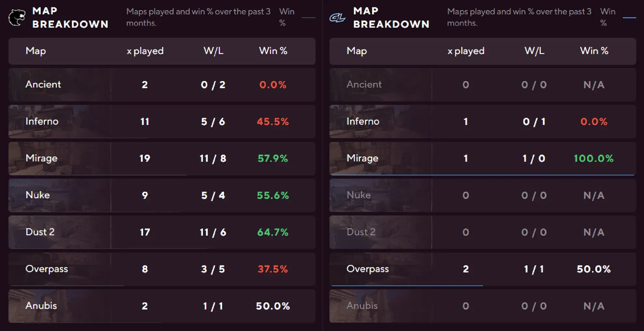
Task: Select Nuke row with 5 / 4 record
Action: pyautogui.click(x=162, y=195)
